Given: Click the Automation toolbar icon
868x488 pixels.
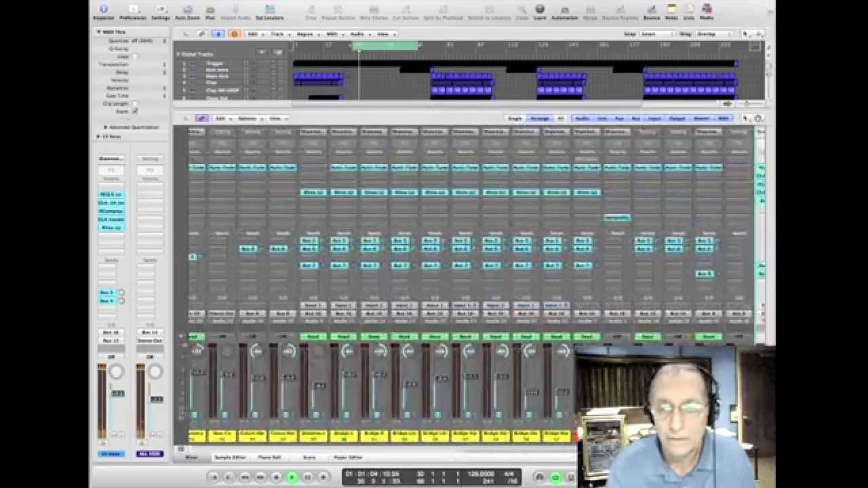Looking at the screenshot, I should 565,11.
